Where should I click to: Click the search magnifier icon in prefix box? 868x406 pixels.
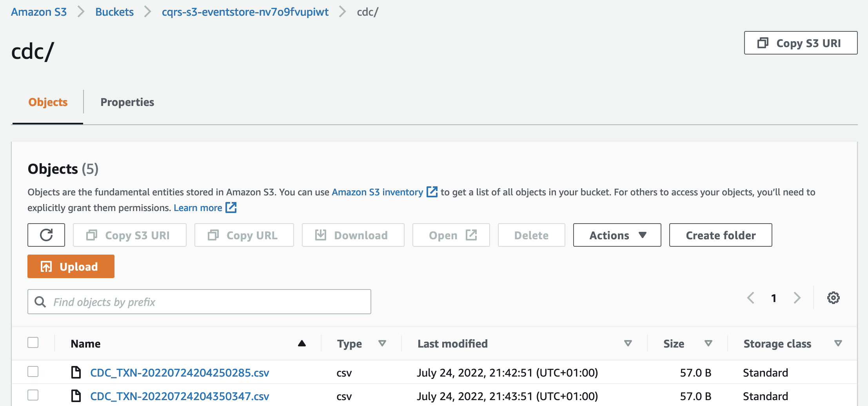click(x=40, y=302)
